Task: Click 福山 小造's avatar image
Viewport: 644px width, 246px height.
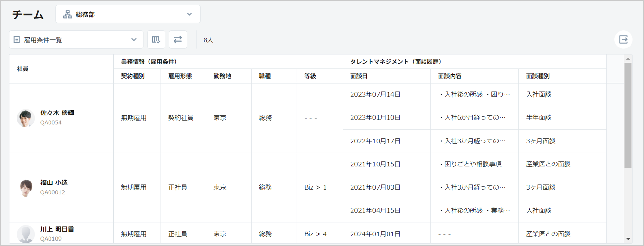Action: [26, 188]
